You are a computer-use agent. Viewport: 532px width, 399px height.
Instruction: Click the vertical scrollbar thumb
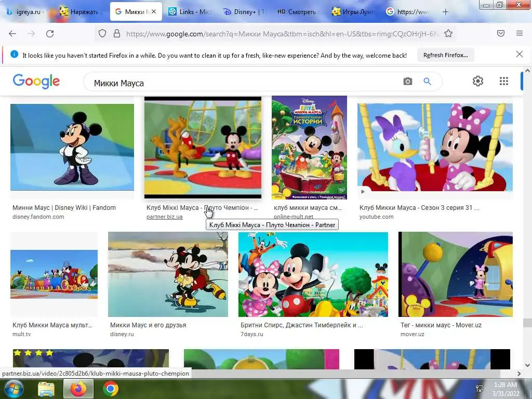click(528, 323)
